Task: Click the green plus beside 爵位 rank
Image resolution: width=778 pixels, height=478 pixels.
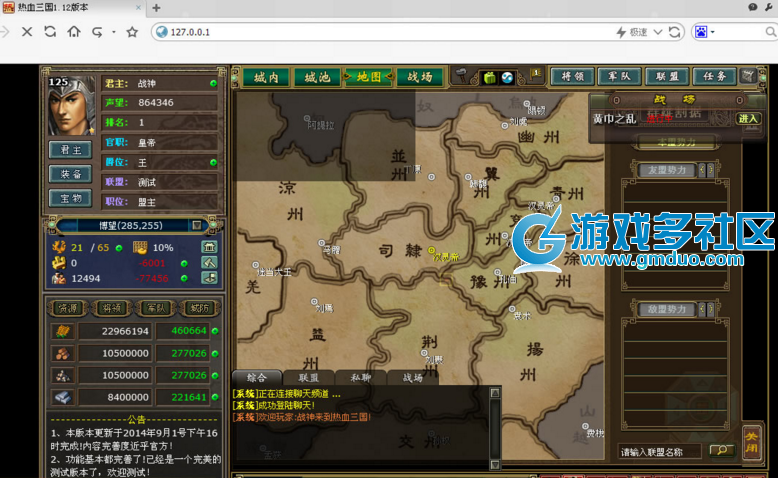Action: click(x=213, y=162)
